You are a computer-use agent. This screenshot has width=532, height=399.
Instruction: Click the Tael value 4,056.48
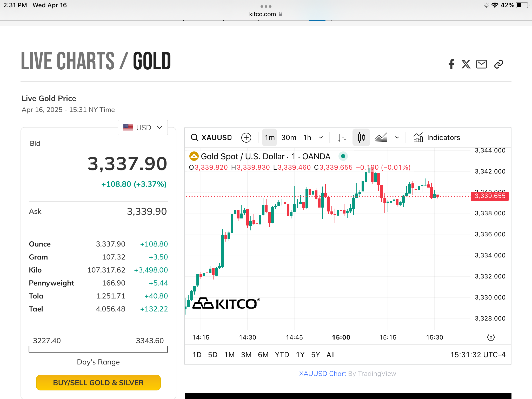pos(111,309)
